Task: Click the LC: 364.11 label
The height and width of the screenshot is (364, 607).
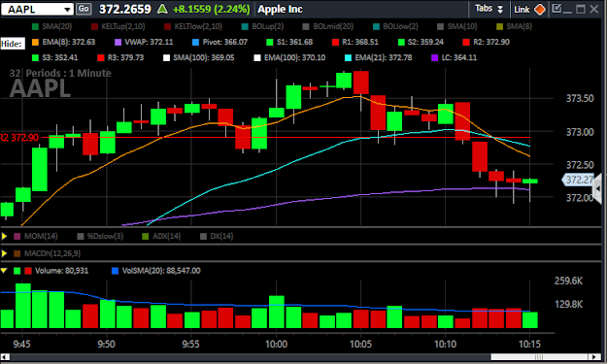Action: pyautogui.click(x=459, y=57)
